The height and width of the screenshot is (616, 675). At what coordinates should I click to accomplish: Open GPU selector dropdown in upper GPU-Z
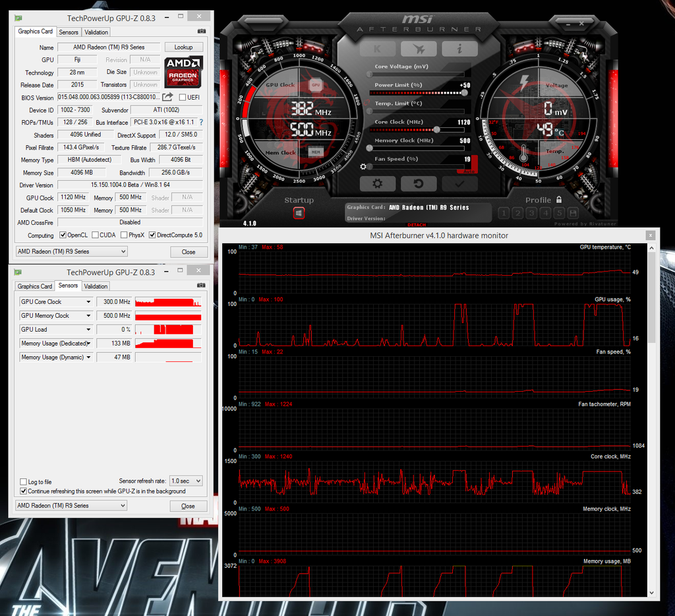71,251
